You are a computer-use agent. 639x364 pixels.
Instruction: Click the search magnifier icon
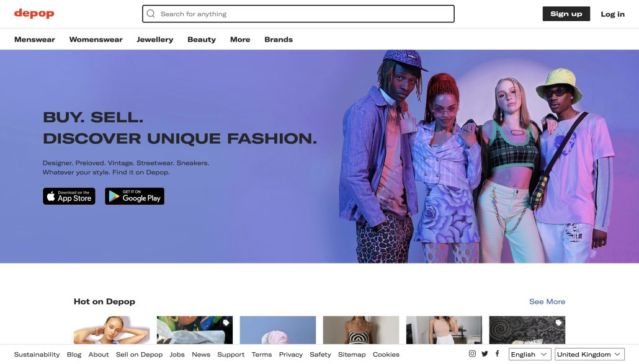(x=151, y=14)
